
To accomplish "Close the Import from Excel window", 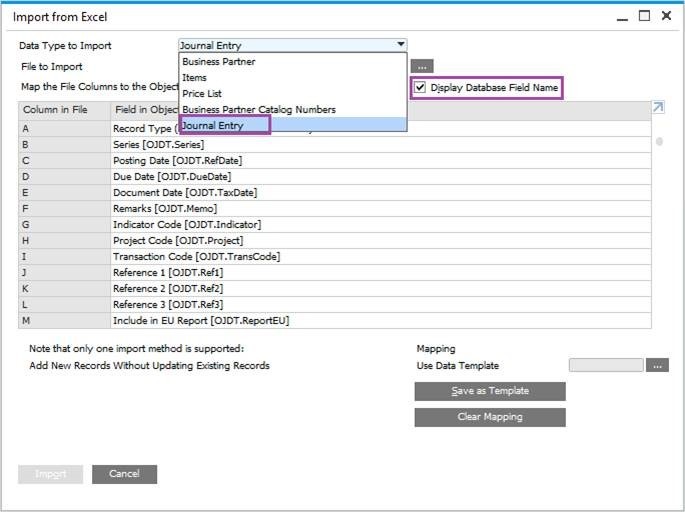I will (x=666, y=16).
